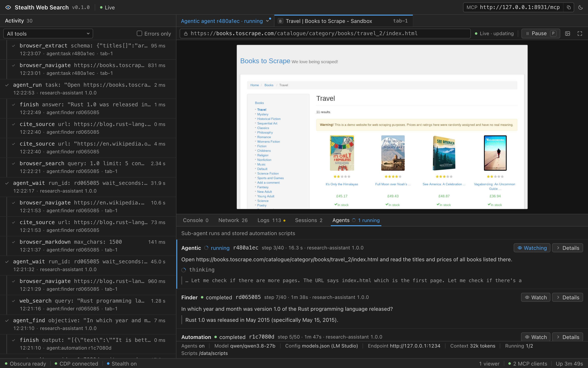Open the Sessions tab
Viewport: 588px width, 368px height.
click(308, 220)
